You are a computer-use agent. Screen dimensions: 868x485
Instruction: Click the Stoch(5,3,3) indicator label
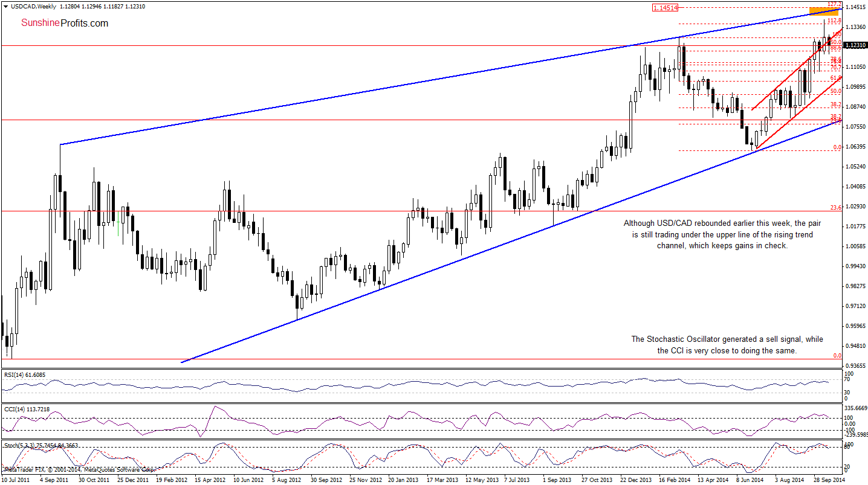pyautogui.click(x=40, y=445)
